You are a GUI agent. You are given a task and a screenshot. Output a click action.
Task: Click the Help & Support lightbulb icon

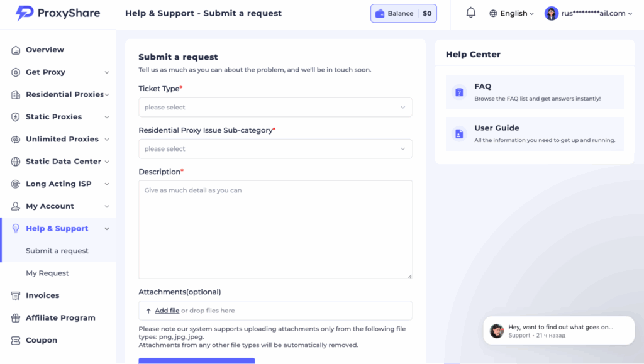point(16,229)
